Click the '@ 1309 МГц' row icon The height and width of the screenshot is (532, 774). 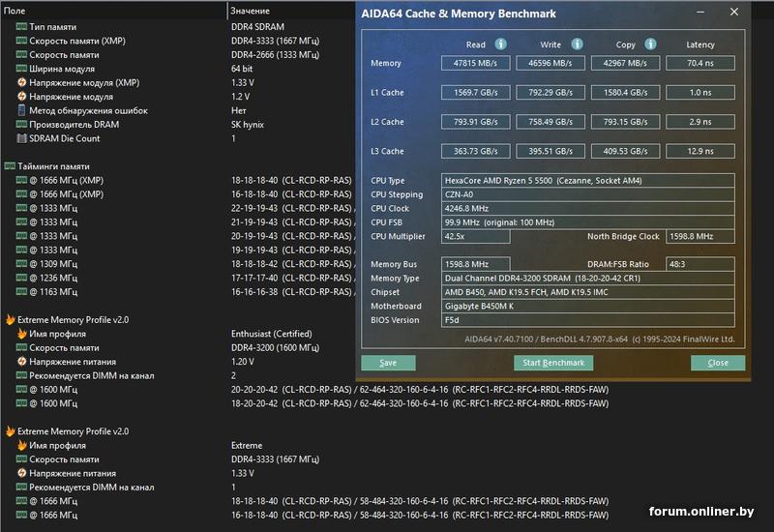21,264
